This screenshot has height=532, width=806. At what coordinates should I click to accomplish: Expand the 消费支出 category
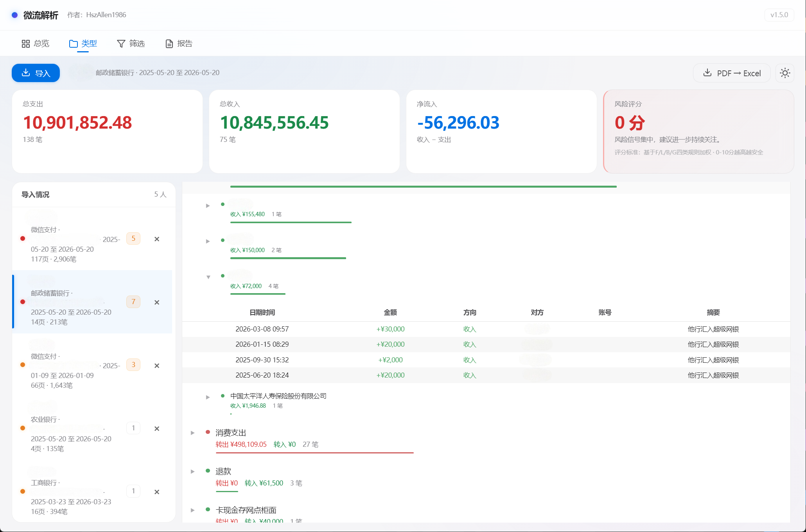pyautogui.click(x=192, y=433)
